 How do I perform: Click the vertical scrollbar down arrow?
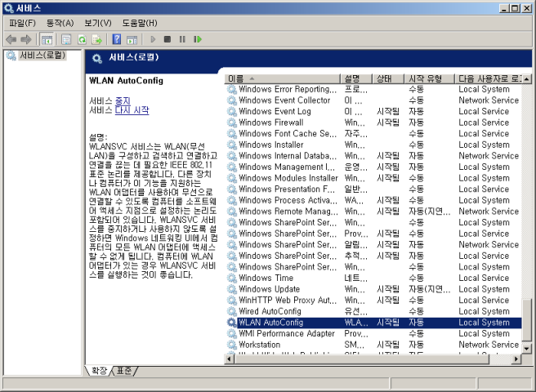[527, 349]
